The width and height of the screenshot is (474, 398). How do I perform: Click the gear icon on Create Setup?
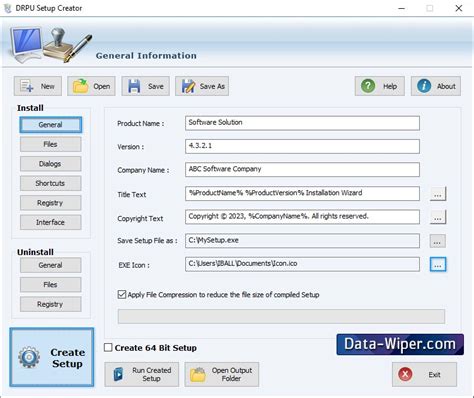point(29,357)
